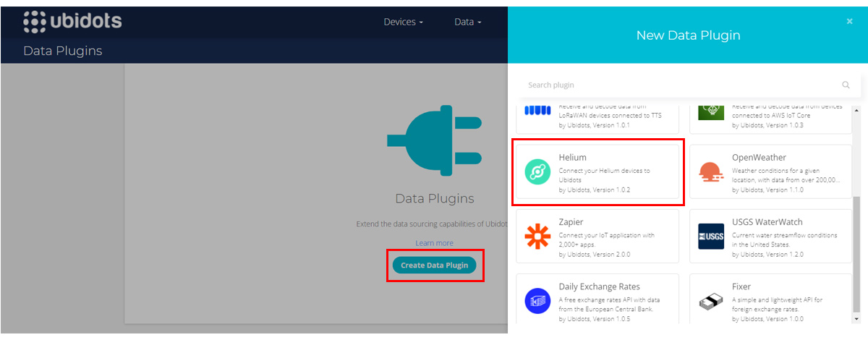Viewport: 868px width, 340px height.
Task: Click 'Weather conditions for a given' description
Action: coord(778,171)
